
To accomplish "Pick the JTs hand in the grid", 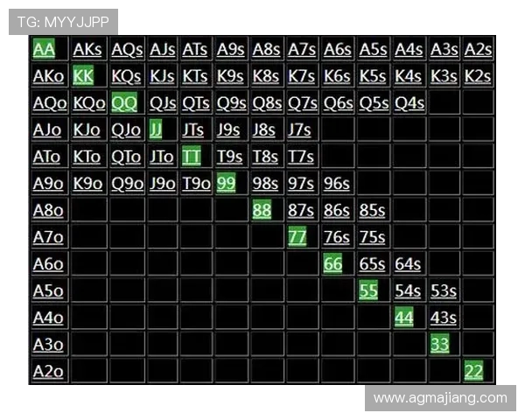I will 194,130.
